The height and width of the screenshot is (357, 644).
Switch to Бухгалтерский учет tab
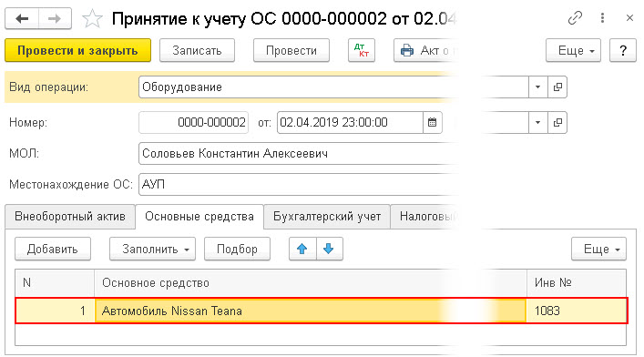[327, 217]
